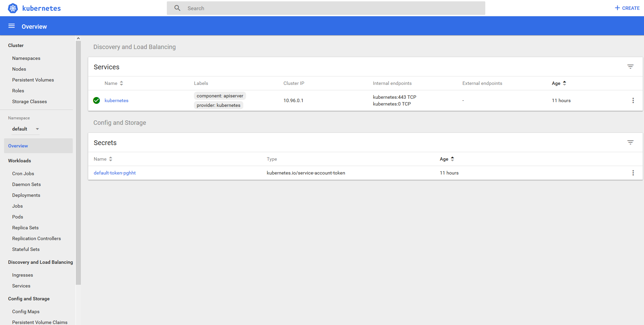Screen dimensions: 644x325
Task: Click the Kubernetes logo icon
Action: (x=13, y=8)
